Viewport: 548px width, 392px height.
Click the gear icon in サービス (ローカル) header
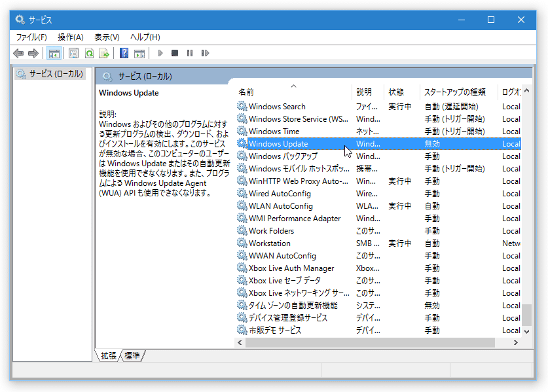[x=107, y=76]
